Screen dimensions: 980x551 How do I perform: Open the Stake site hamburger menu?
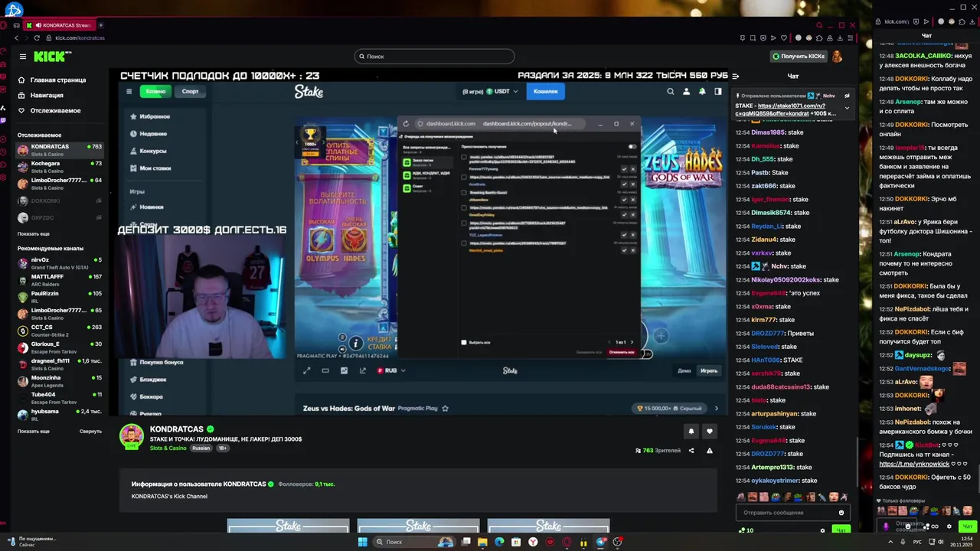coord(129,91)
